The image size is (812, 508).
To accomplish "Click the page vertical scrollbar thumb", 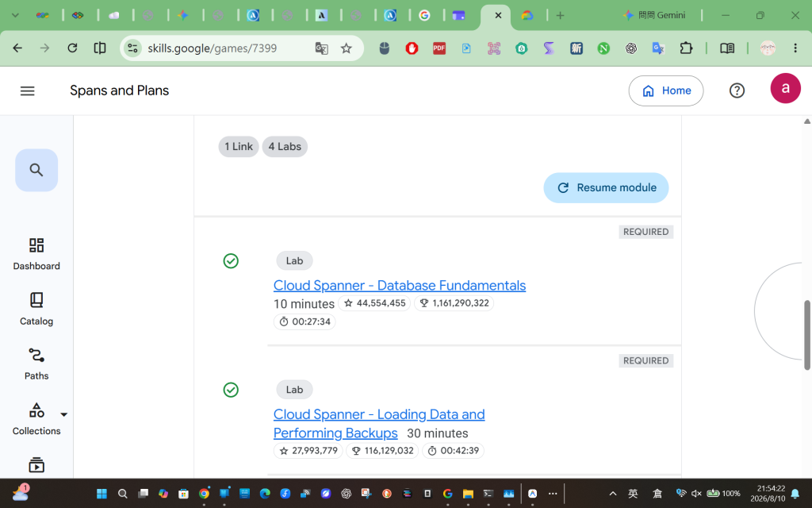I will [806, 335].
